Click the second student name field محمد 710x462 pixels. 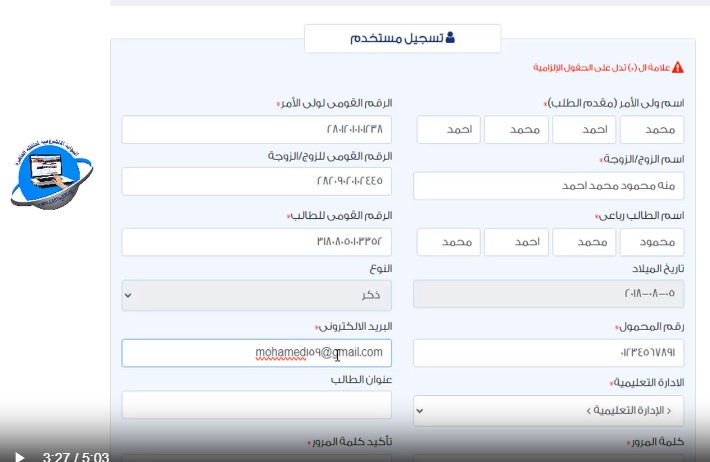(x=584, y=242)
